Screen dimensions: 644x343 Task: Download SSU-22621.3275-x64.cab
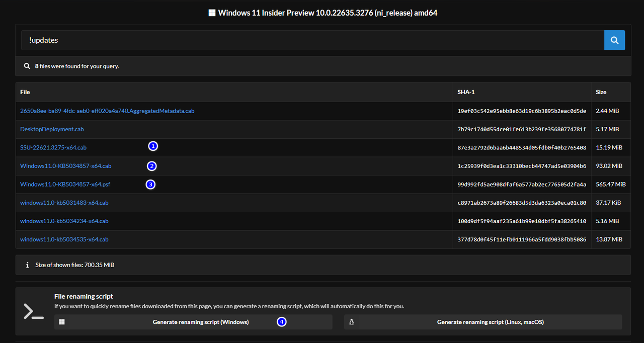[x=53, y=147]
